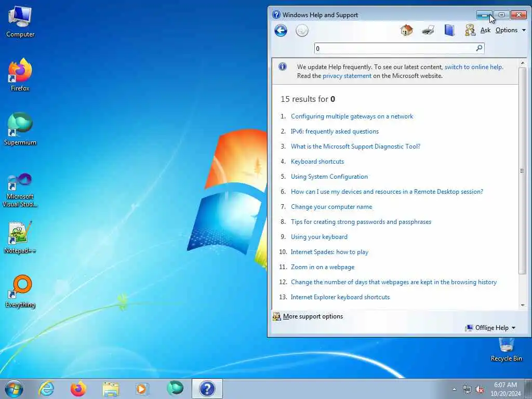532x399 pixels.
Task: Click Help and Support taskbar button
Action: tap(207, 389)
